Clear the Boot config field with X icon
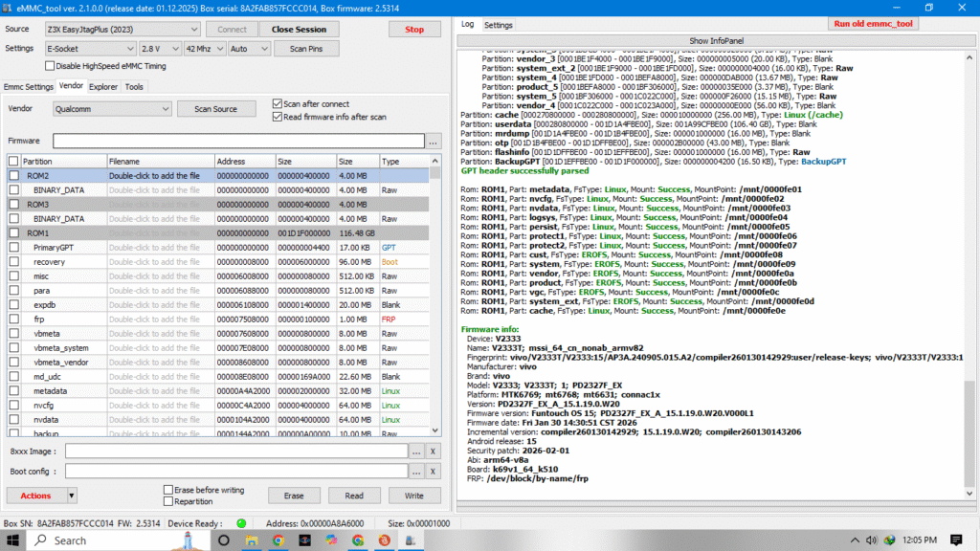The width and height of the screenshot is (980, 551). pyautogui.click(x=433, y=471)
